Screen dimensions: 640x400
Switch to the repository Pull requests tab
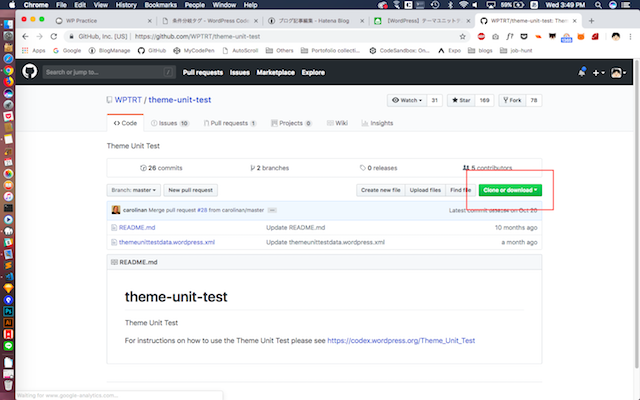(x=230, y=123)
